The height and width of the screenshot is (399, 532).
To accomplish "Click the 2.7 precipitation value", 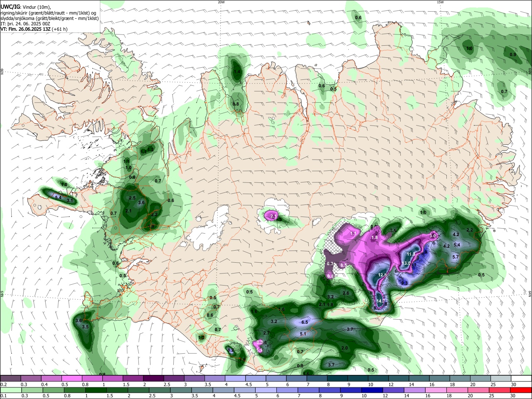I will tap(267, 333).
